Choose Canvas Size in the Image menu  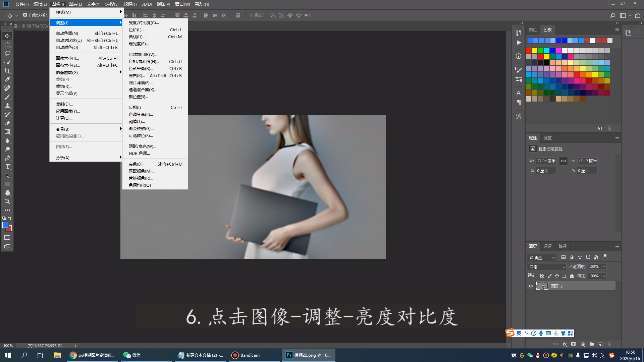86,65
